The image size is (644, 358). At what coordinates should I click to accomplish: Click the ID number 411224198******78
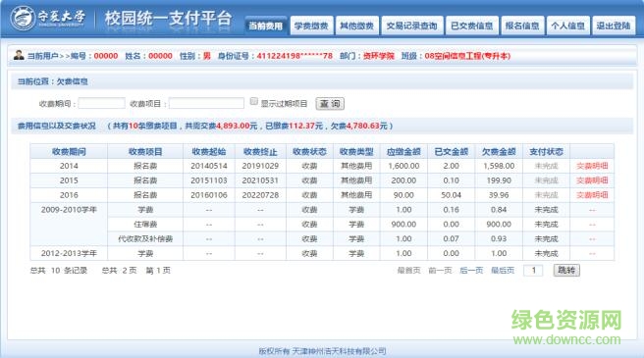pyautogui.click(x=295, y=56)
